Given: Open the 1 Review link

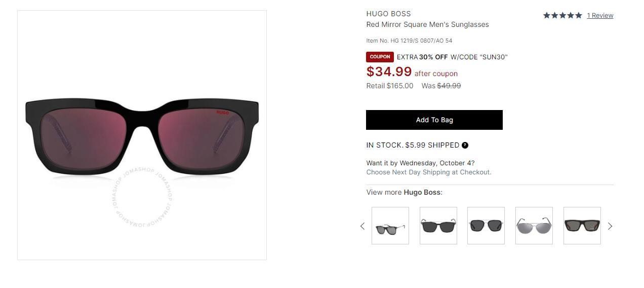Looking at the screenshot, I should pyautogui.click(x=600, y=16).
